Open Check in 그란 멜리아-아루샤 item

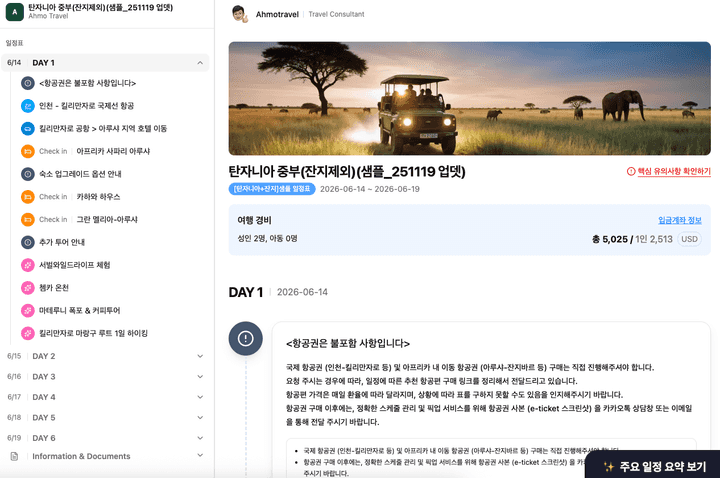click(x=88, y=219)
